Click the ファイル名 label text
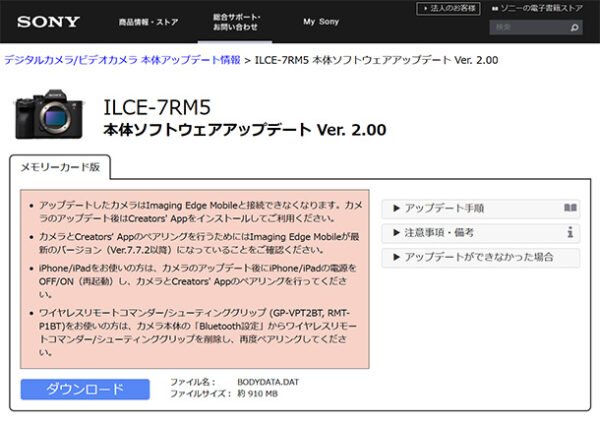 (x=192, y=382)
